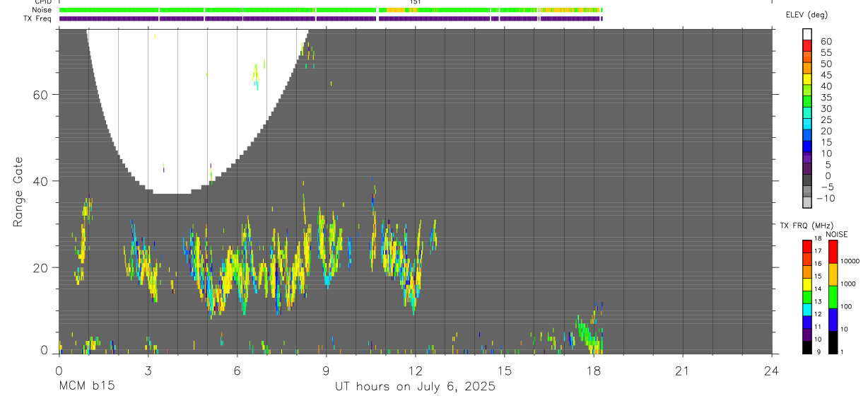Click the 10000 label on NOISE scale
This screenshot has width=868, height=401.
(850, 262)
